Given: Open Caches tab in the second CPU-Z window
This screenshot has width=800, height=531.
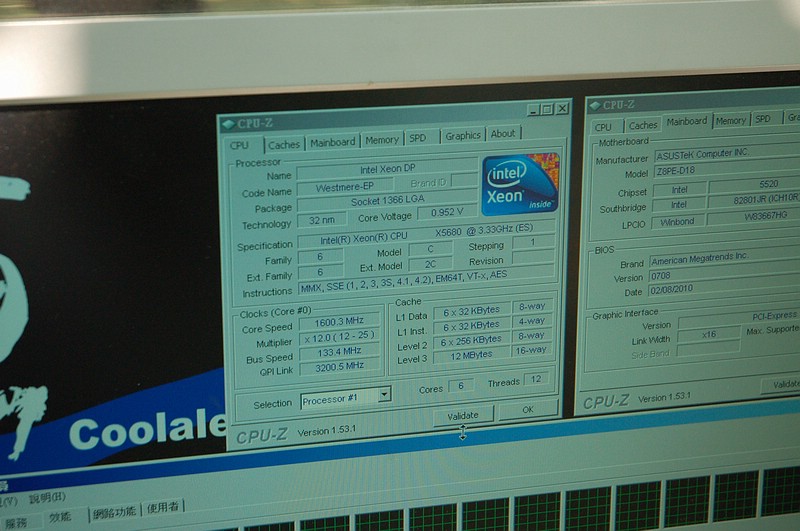Looking at the screenshot, I should pyautogui.click(x=643, y=125).
